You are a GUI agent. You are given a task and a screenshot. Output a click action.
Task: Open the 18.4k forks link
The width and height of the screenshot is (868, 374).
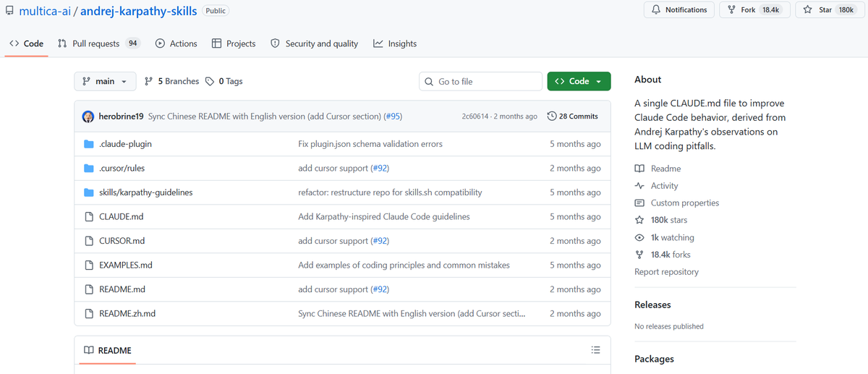[663, 255]
